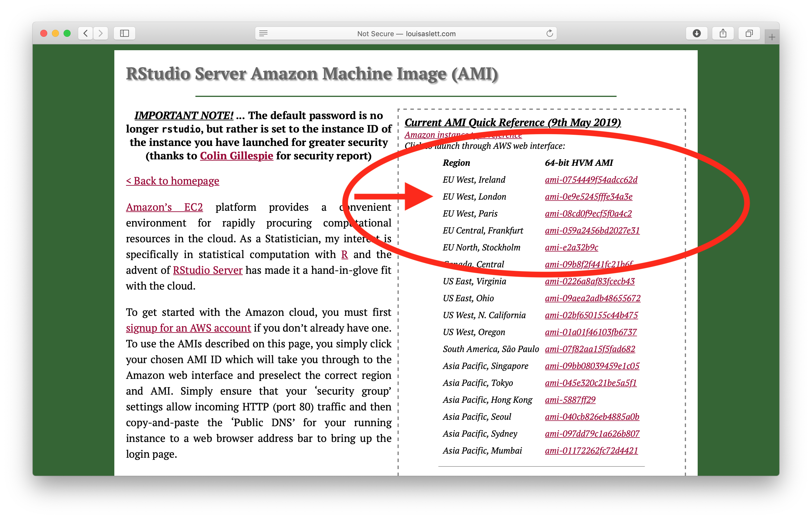Launch the US East, Virginia AMI link

(589, 281)
